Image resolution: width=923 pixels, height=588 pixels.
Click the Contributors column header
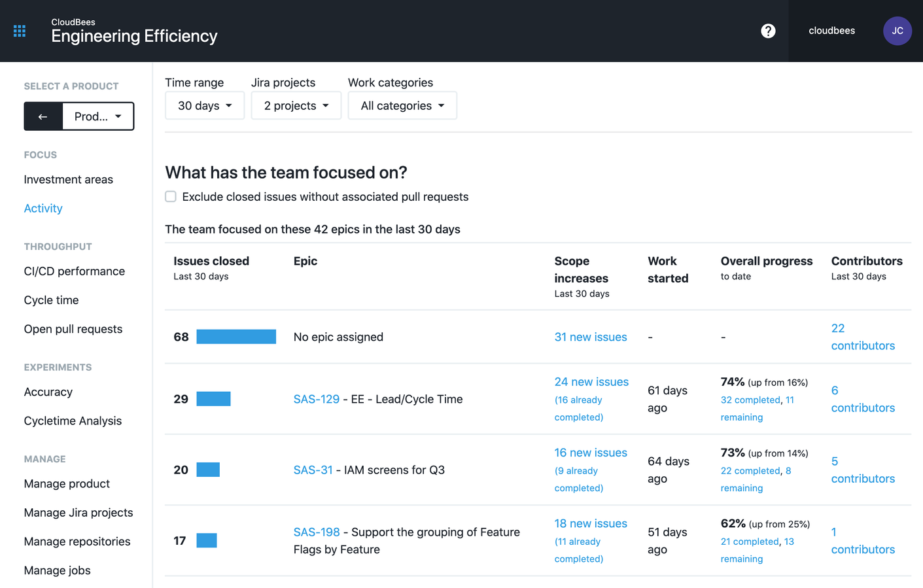pos(867,261)
